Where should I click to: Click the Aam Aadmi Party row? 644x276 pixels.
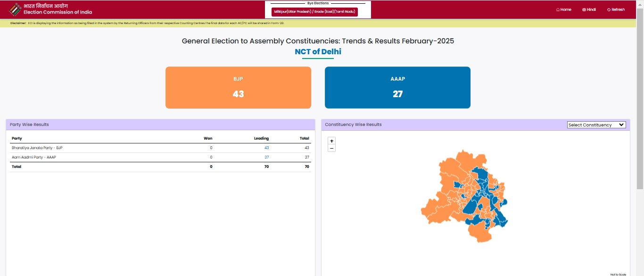tap(34, 157)
